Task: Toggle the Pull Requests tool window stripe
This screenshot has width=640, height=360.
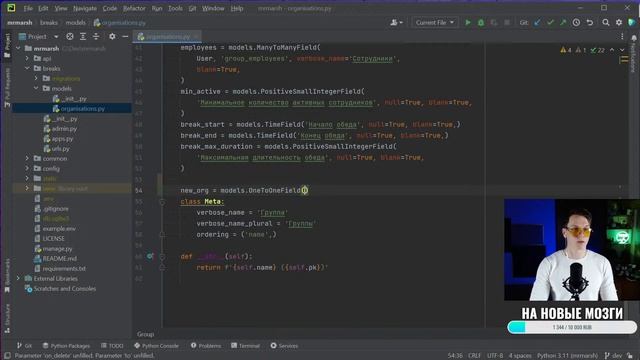Action: [x=7, y=87]
